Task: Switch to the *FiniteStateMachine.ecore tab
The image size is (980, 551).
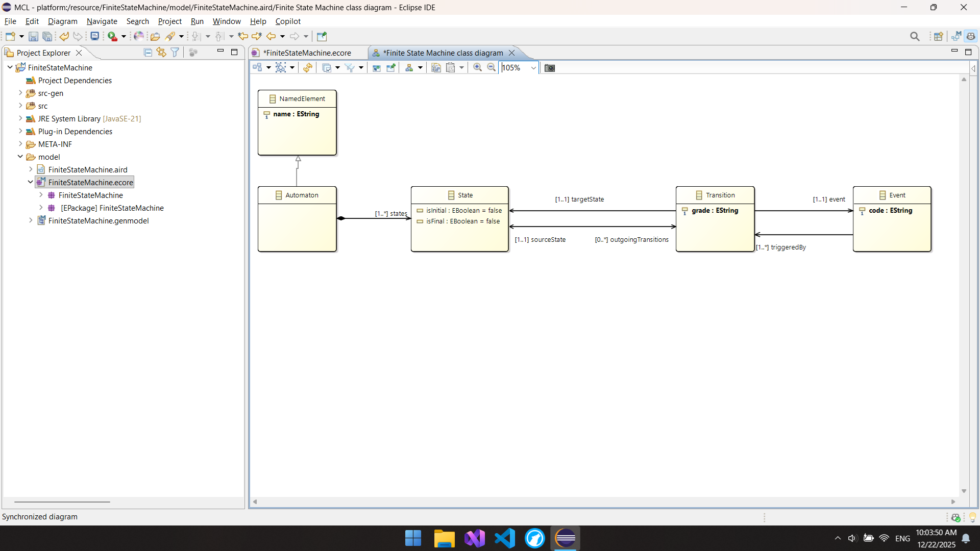Action: [307, 53]
